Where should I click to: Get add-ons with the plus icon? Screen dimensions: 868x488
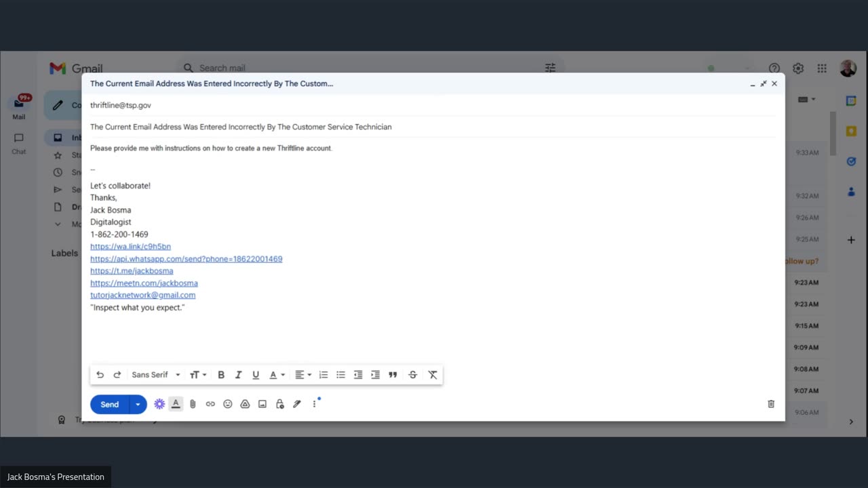pyautogui.click(x=851, y=240)
